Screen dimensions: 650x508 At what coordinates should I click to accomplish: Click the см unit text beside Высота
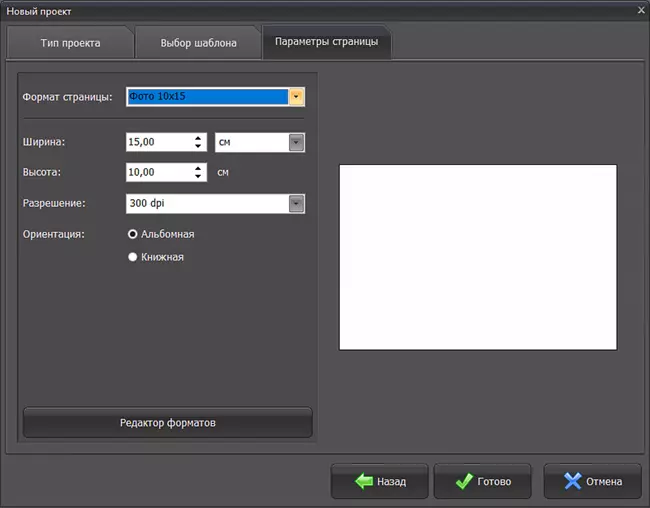223,173
